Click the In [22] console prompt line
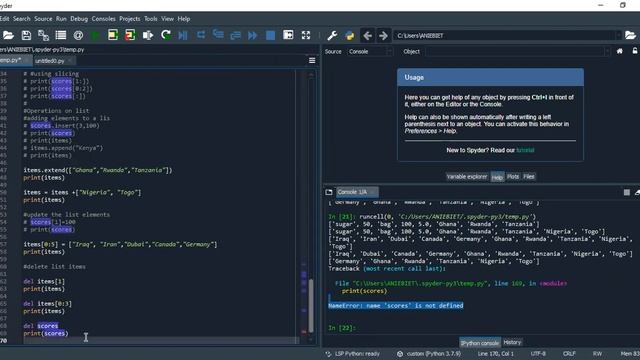Viewport: 640px width, 360px height. (342, 328)
